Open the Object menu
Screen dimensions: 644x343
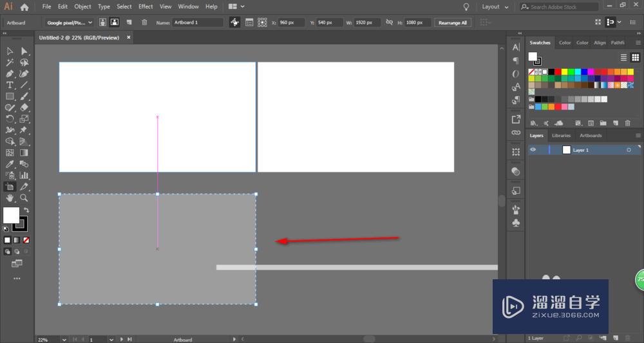pos(82,6)
